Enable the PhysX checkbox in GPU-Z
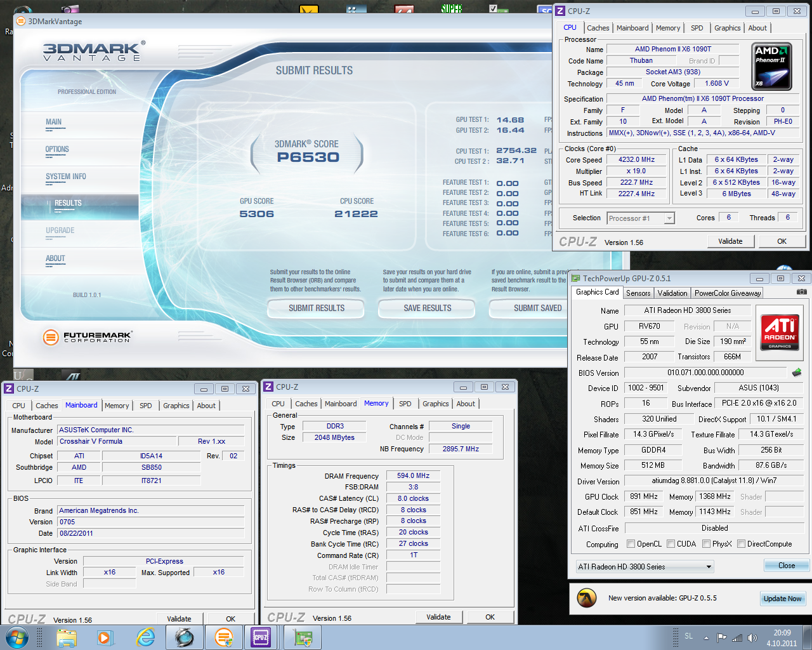Viewport: 812px width, 650px height. (x=706, y=544)
